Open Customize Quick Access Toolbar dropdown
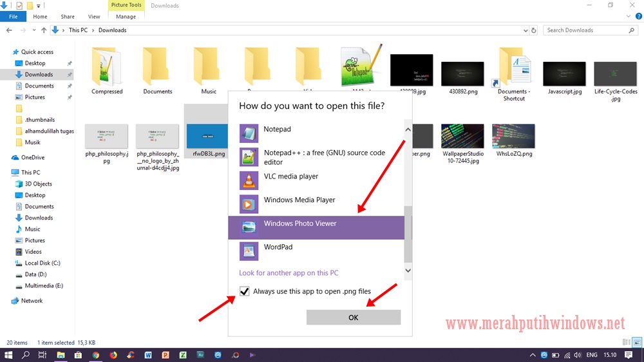Image resolution: width=644 pixels, height=362 pixels. (38, 6)
